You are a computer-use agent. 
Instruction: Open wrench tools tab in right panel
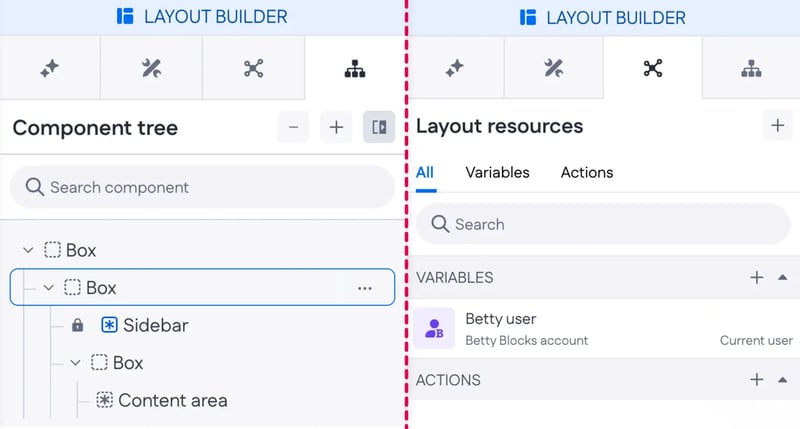[553, 68]
